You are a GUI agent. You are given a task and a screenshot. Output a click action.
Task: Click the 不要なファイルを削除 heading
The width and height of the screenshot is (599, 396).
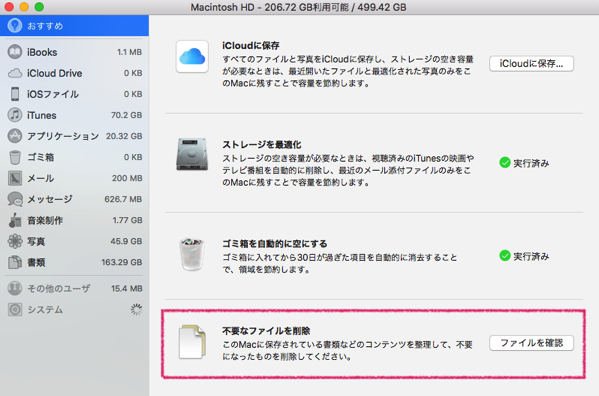266,331
